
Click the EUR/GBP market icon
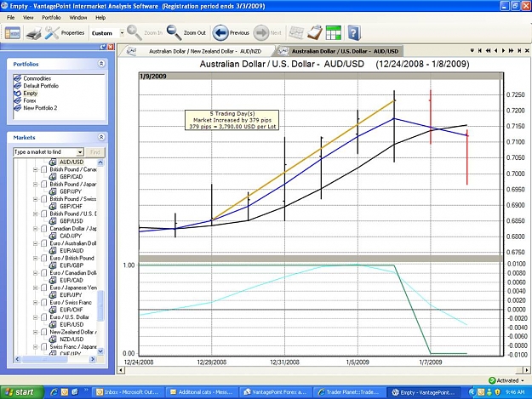(x=53, y=265)
